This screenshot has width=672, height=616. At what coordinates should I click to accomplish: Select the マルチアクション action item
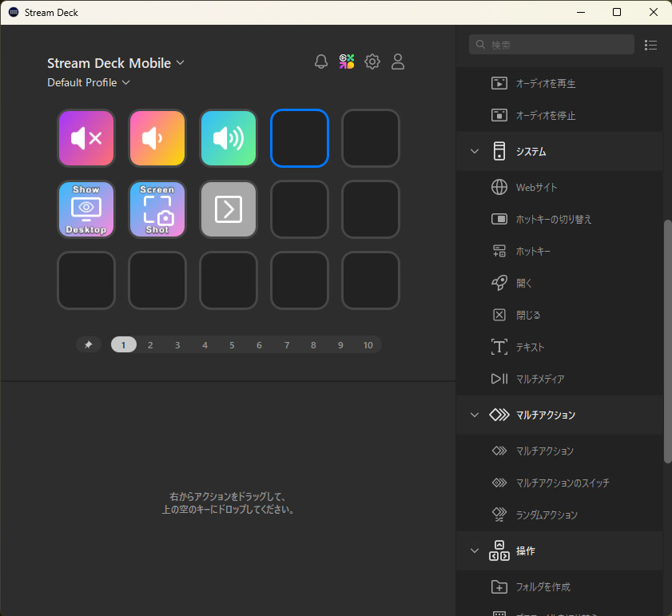559,451
